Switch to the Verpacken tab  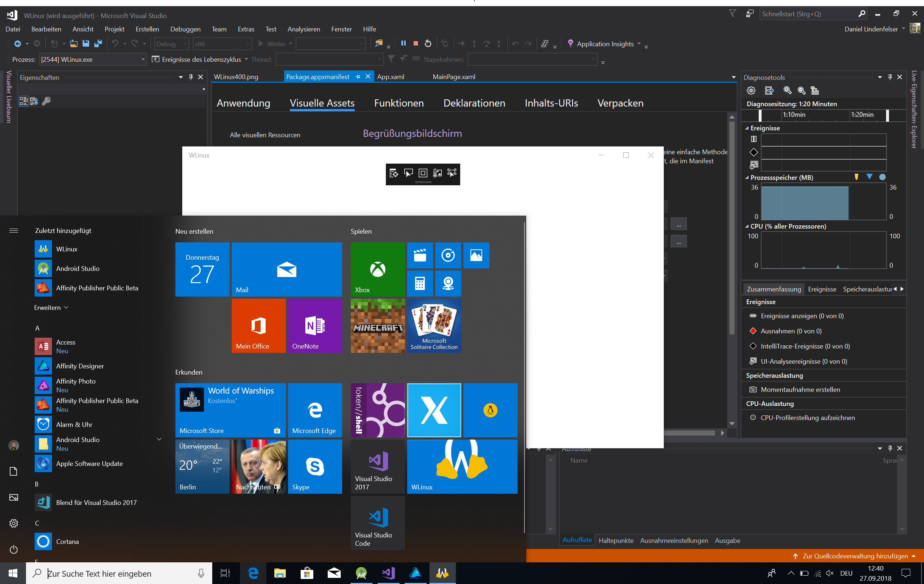pos(620,103)
